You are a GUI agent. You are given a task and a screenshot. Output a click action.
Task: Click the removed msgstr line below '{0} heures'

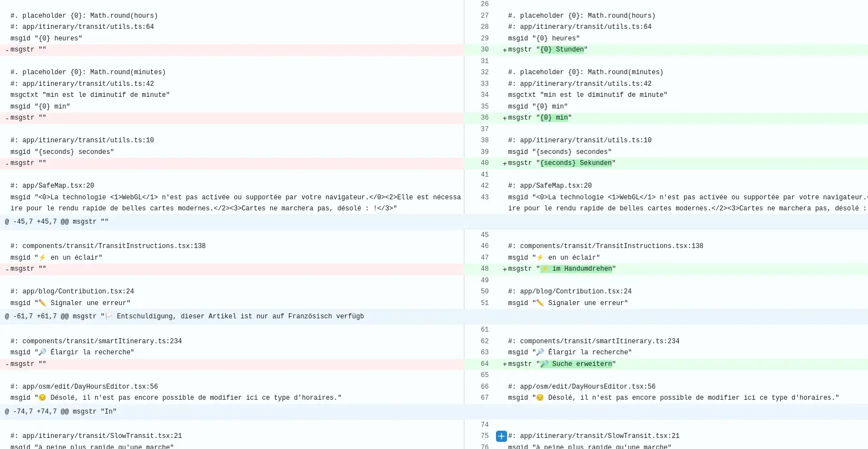point(28,50)
